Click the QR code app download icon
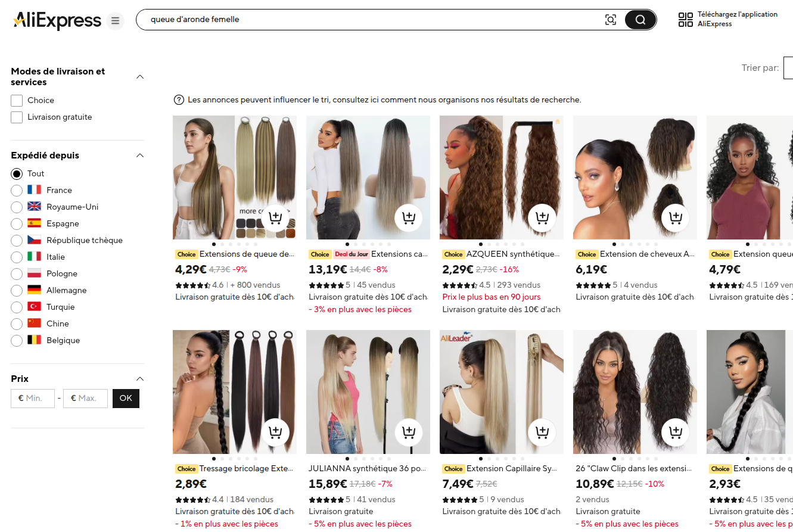793x532 pixels. [x=686, y=20]
